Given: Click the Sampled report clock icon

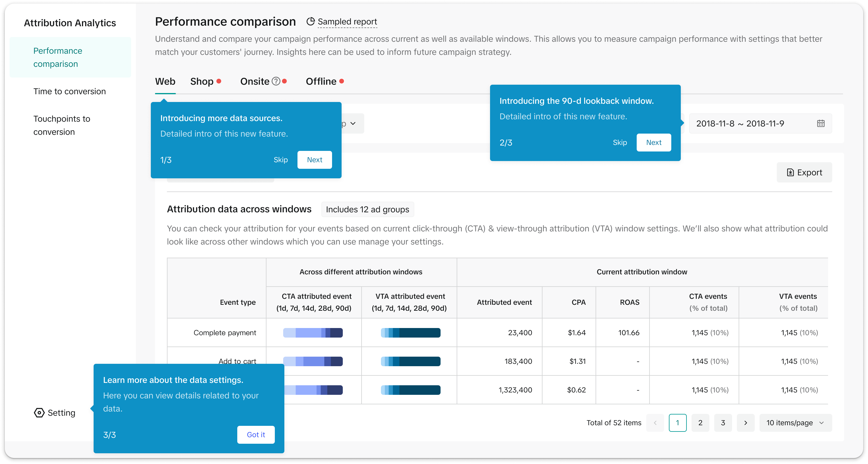Looking at the screenshot, I should pos(310,21).
